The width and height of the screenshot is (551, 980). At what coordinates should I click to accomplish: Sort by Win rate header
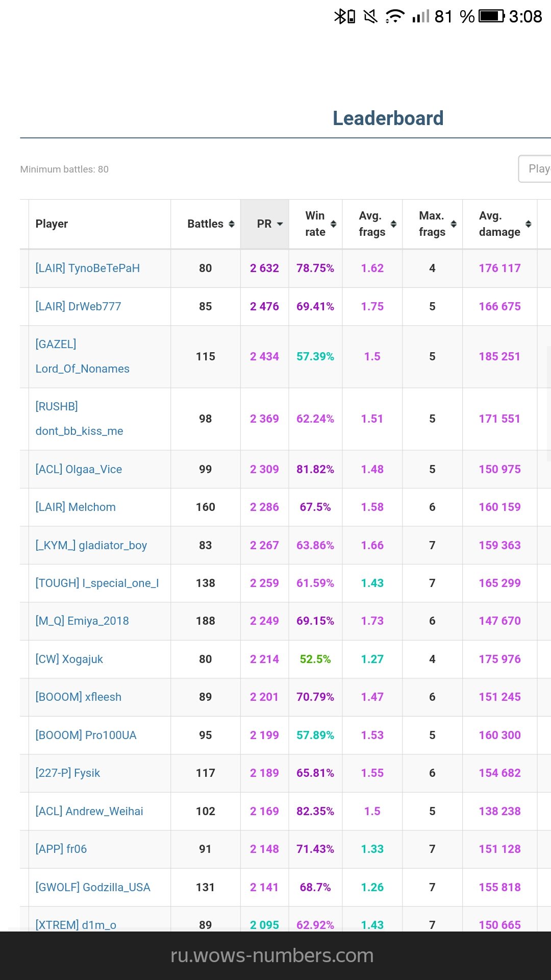(x=315, y=224)
